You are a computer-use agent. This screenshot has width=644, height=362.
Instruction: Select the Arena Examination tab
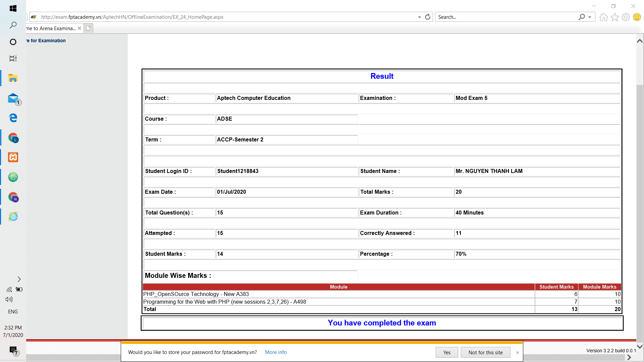[51, 28]
